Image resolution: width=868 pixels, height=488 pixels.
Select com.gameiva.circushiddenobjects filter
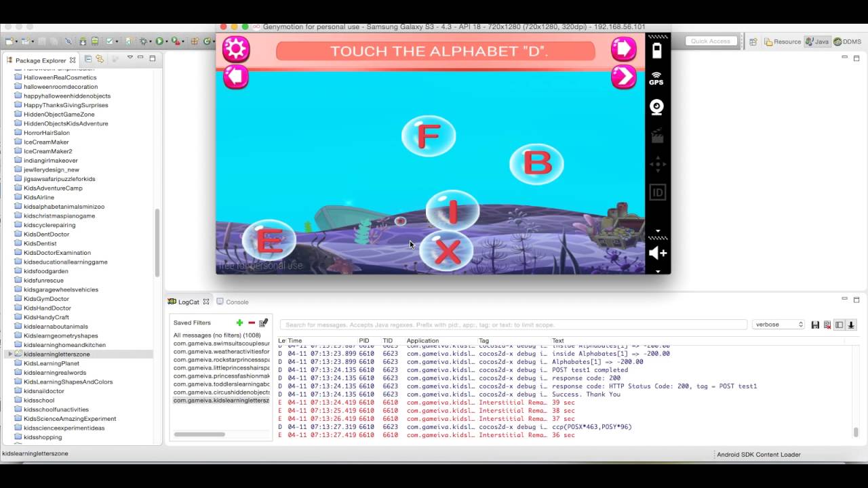221,392
